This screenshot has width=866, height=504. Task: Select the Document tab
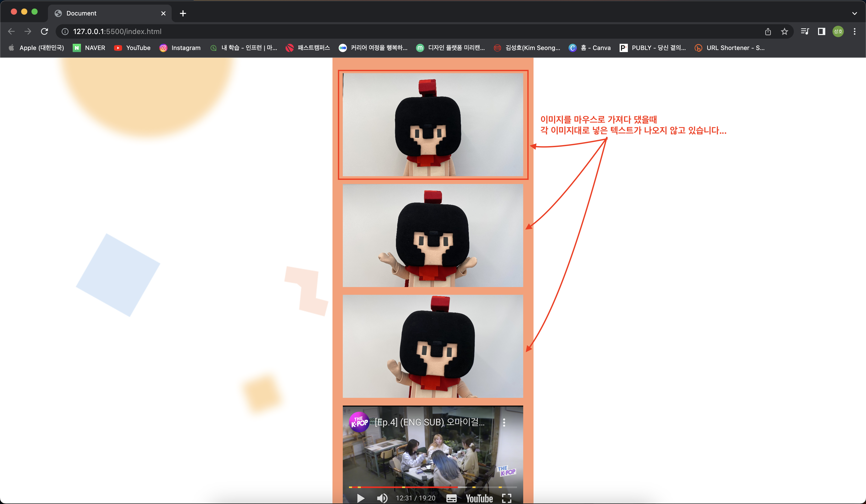[x=110, y=13]
